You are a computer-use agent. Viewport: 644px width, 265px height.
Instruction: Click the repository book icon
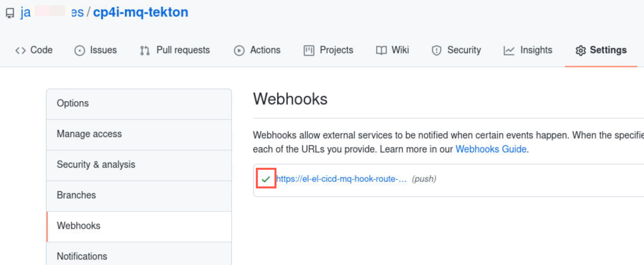coord(10,13)
